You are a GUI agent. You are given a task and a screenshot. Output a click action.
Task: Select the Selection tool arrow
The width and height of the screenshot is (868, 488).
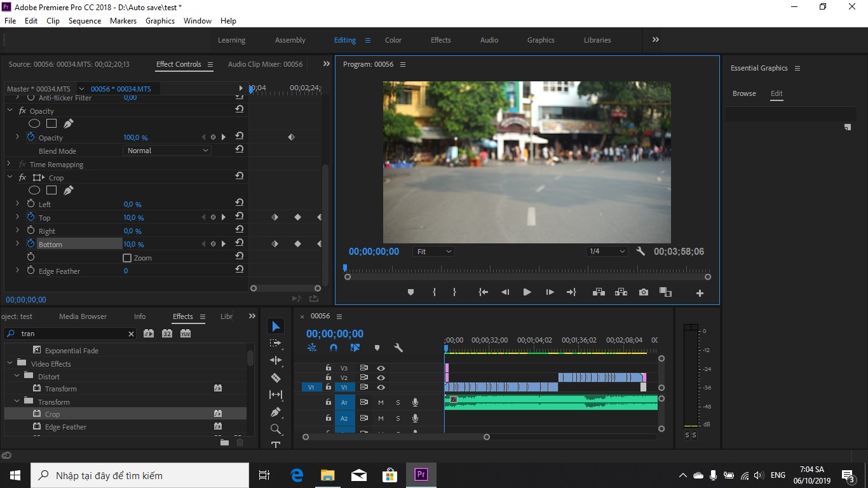point(276,326)
